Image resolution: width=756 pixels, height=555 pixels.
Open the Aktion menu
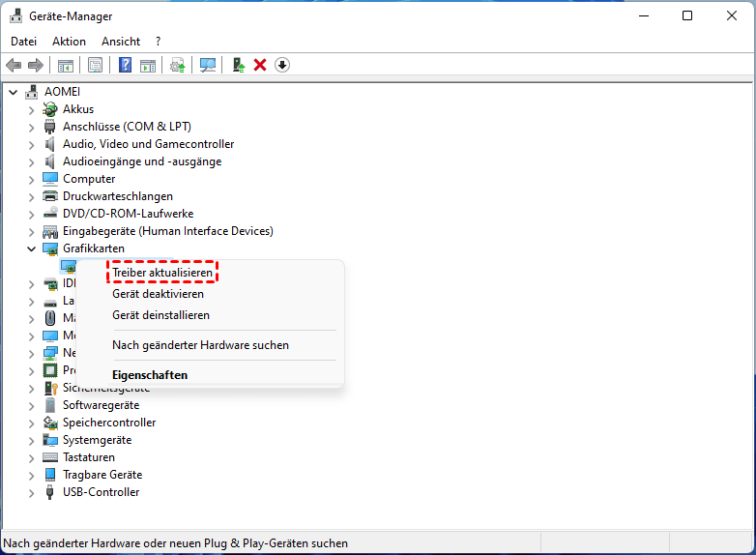[x=69, y=42]
